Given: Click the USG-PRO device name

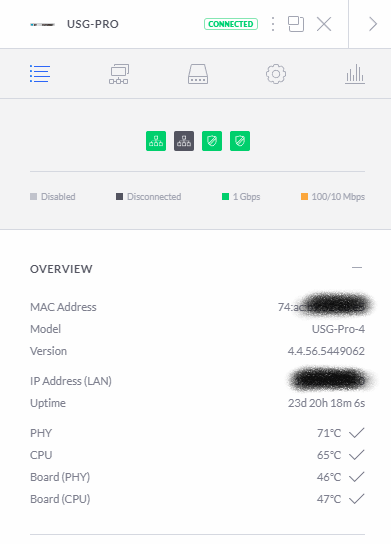Looking at the screenshot, I should 93,24.
